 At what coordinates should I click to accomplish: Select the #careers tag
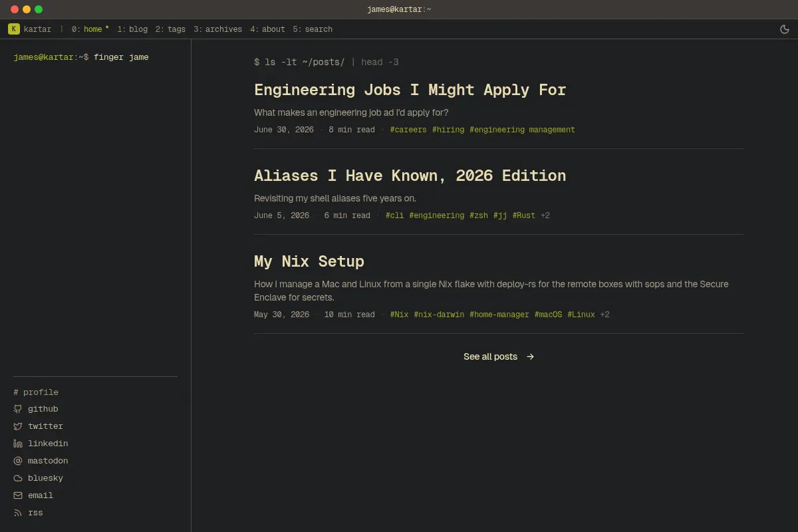point(408,130)
